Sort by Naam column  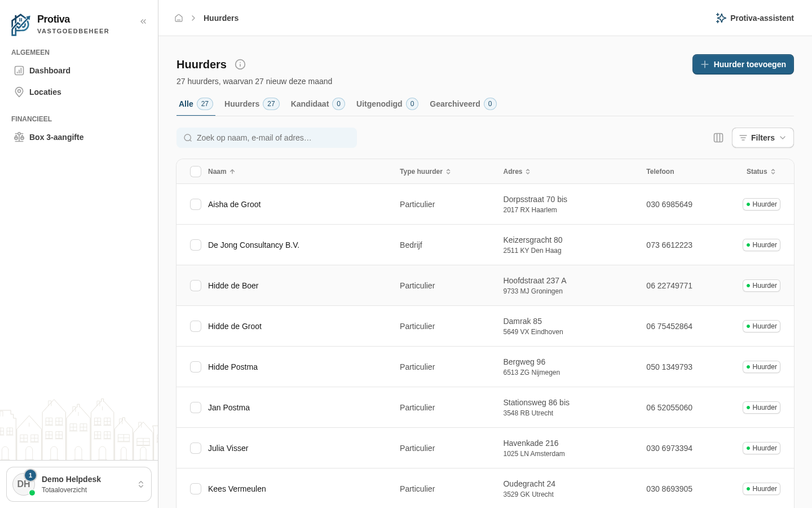pyautogui.click(x=221, y=172)
